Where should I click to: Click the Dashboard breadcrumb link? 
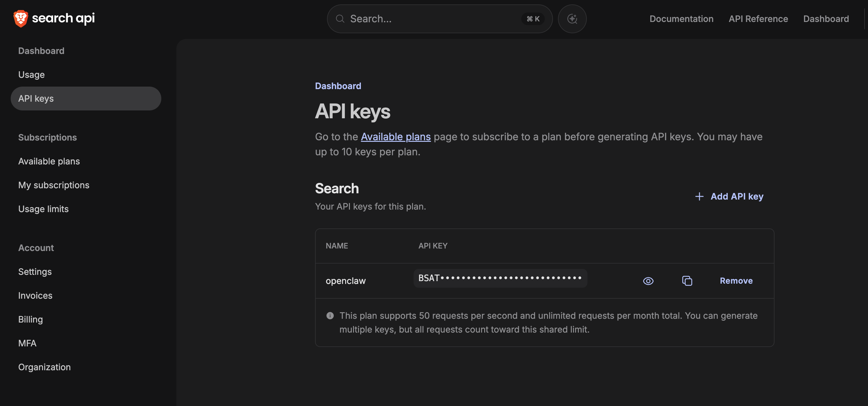point(338,86)
